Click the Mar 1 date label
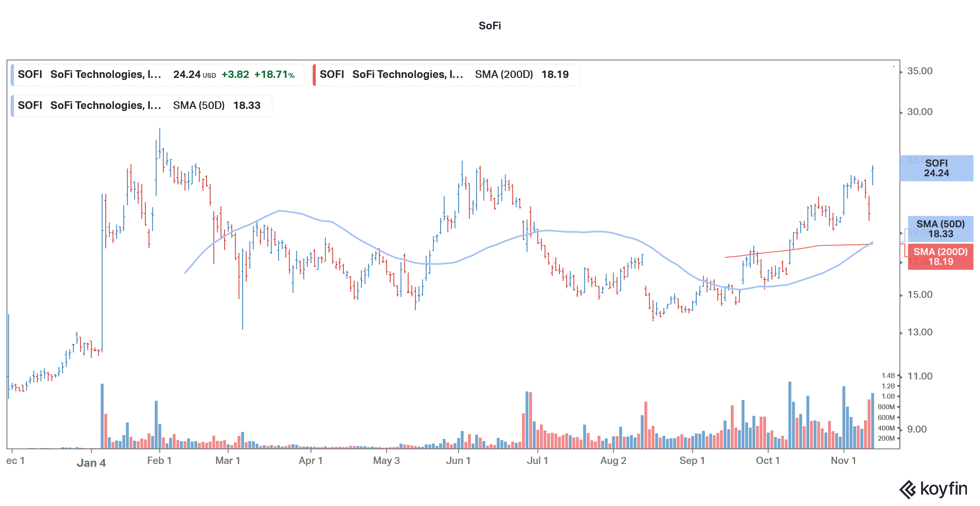 [228, 461]
